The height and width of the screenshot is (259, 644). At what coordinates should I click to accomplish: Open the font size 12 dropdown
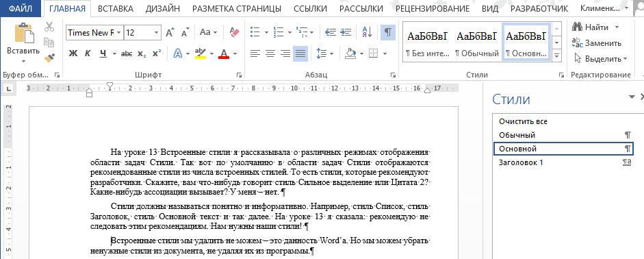(157, 33)
